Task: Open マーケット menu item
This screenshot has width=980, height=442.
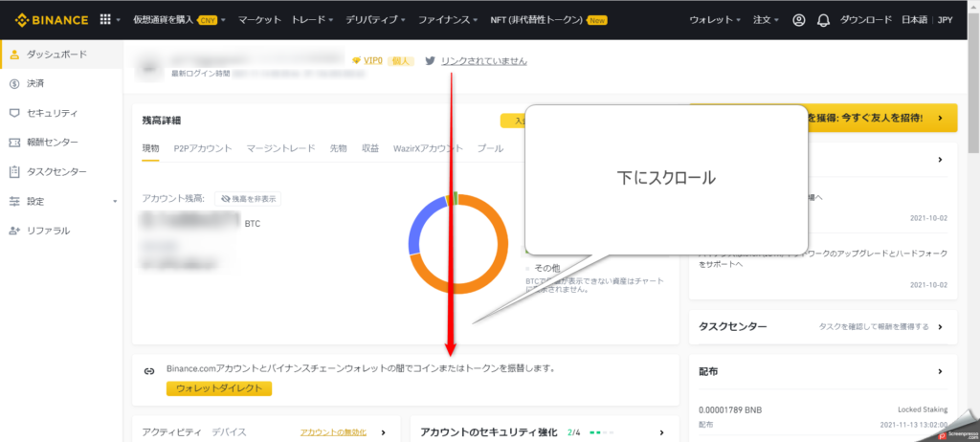Action: [259, 20]
